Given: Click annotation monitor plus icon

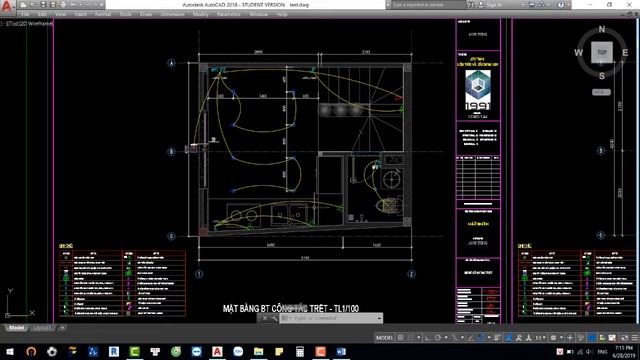Looking at the screenshot, I should point(570,338).
